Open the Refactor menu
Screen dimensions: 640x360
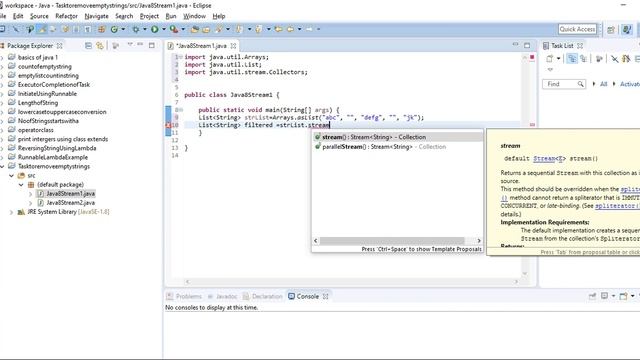point(67,16)
